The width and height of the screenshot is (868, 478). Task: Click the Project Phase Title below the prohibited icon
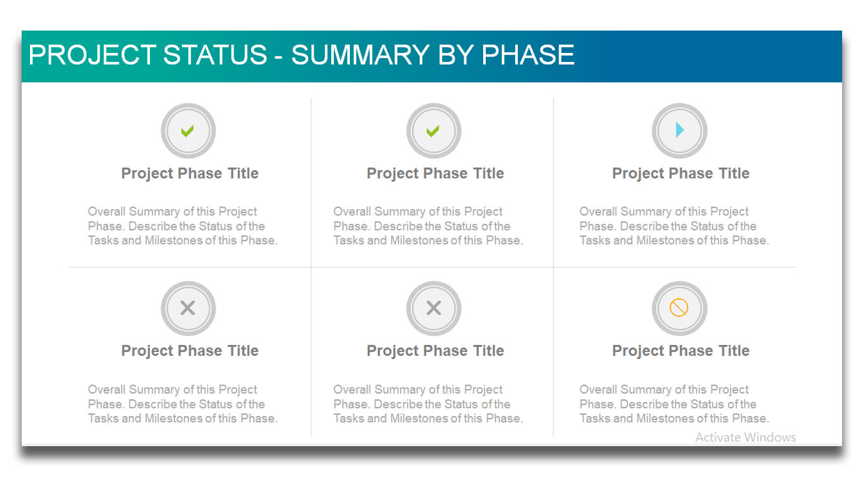tap(680, 351)
